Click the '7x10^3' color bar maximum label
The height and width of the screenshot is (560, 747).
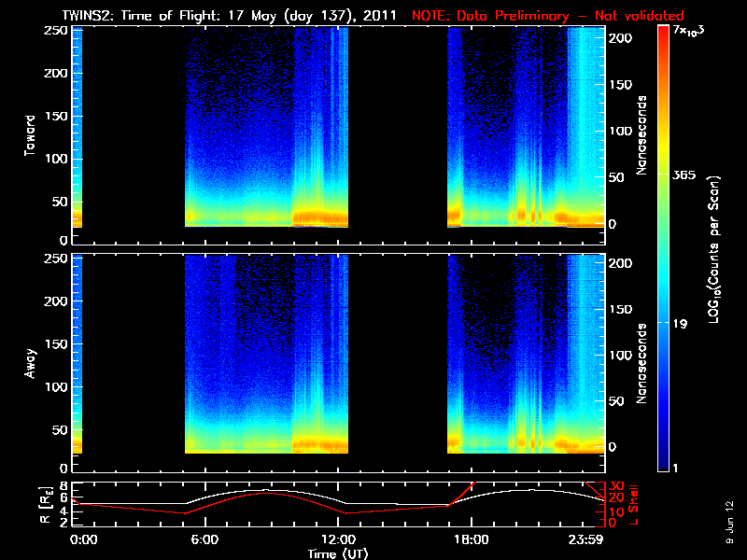(x=692, y=31)
